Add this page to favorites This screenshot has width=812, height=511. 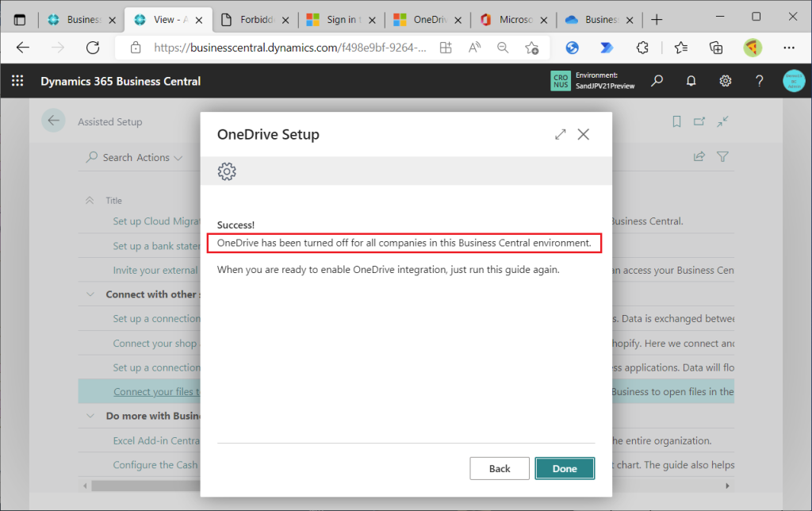pos(531,48)
